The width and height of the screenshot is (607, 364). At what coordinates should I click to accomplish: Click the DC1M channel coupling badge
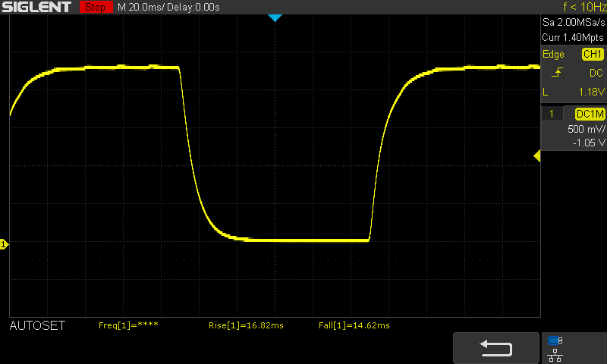[x=590, y=114]
